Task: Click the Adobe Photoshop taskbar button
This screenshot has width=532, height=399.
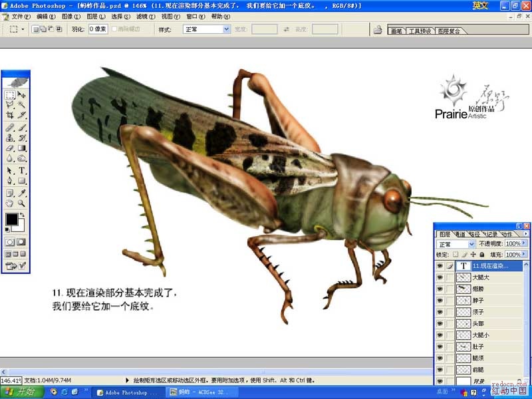Action: 128,392
